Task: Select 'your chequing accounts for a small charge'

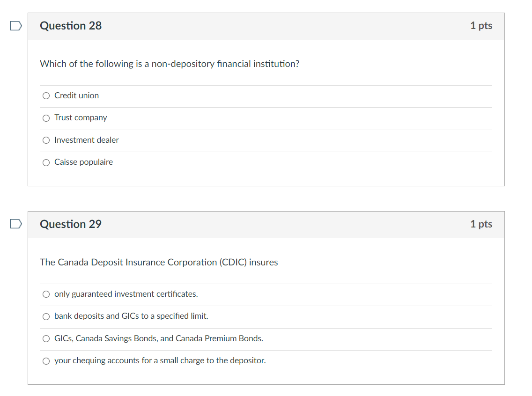Action: pos(46,361)
